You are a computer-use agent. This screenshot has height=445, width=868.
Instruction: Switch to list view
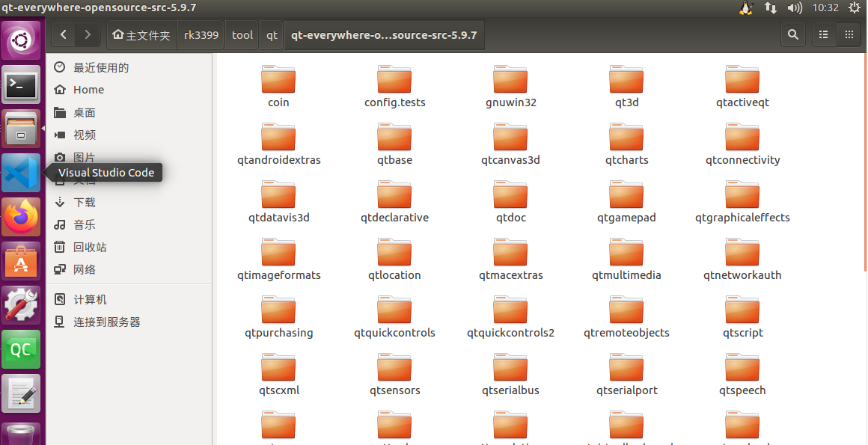click(822, 34)
